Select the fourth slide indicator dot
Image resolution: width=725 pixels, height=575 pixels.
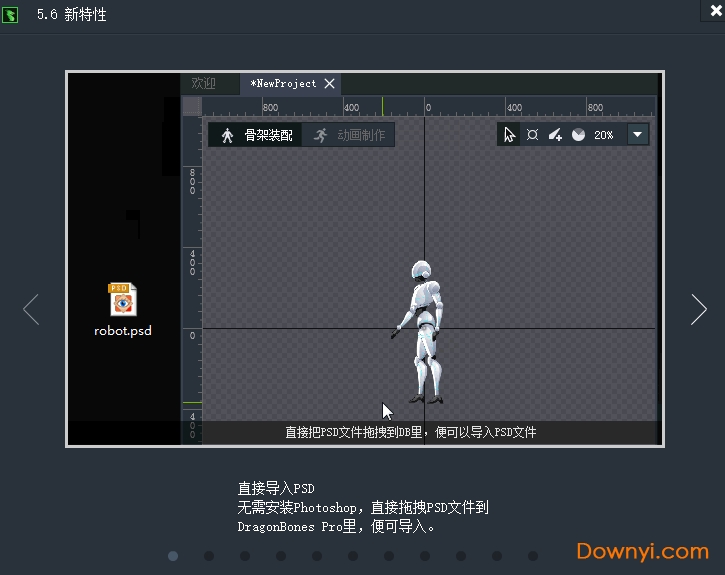tap(281, 556)
